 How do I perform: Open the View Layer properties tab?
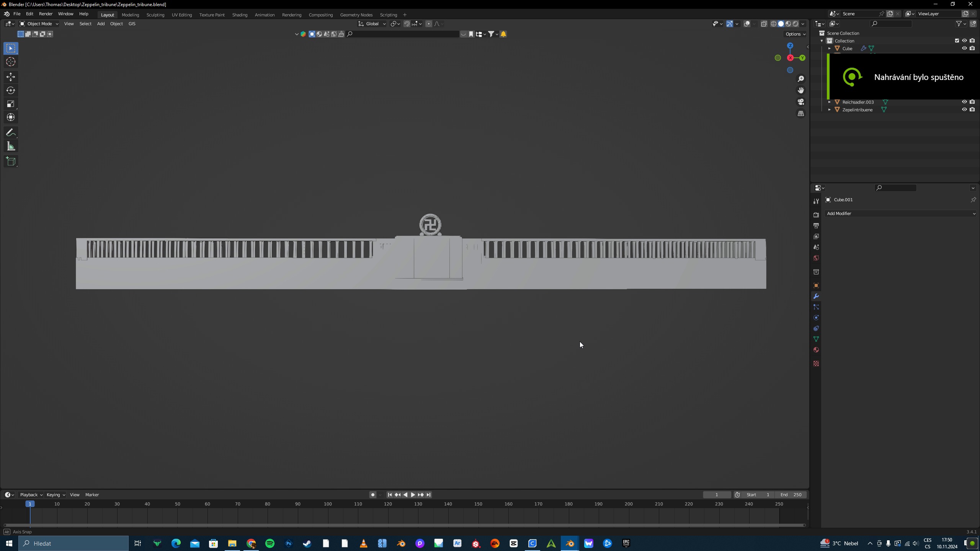(x=816, y=236)
